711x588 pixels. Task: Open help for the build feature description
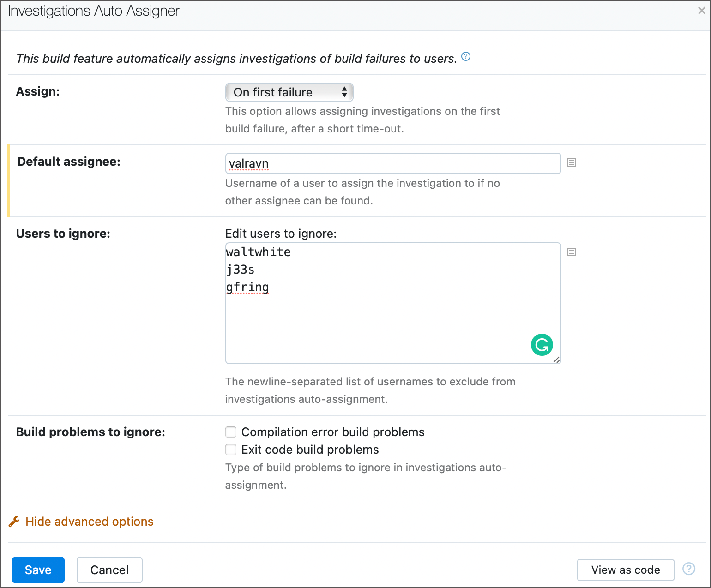click(x=466, y=57)
